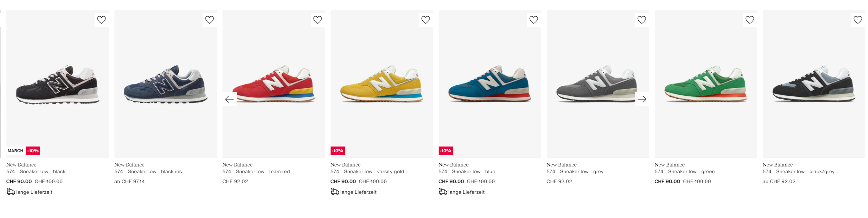Viewport: 868px width, 218px height.
Task: Open '574 - Sneaker low - black/grey' link
Action: coord(798,172)
